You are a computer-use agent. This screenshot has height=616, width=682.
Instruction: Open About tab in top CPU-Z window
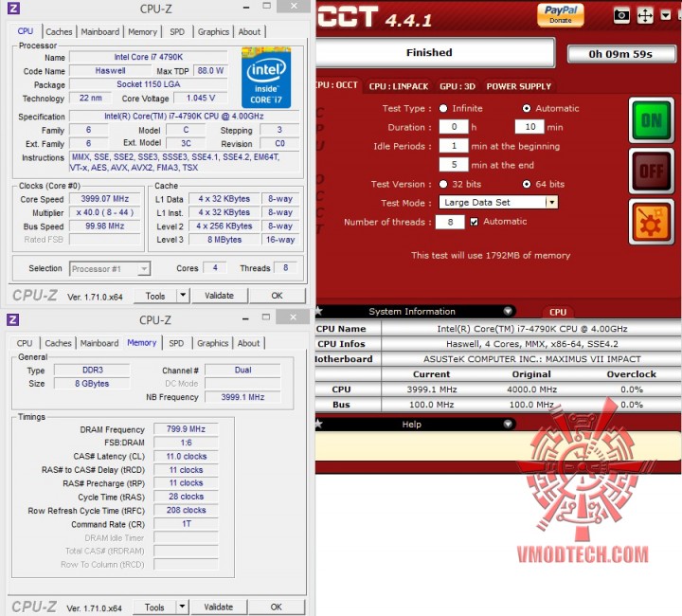pyautogui.click(x=249, y=32)
